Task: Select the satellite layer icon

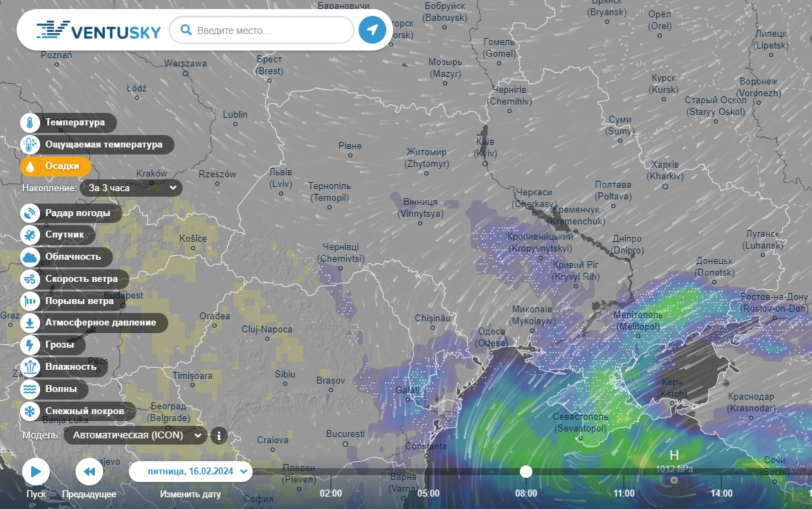Action: 30,235
